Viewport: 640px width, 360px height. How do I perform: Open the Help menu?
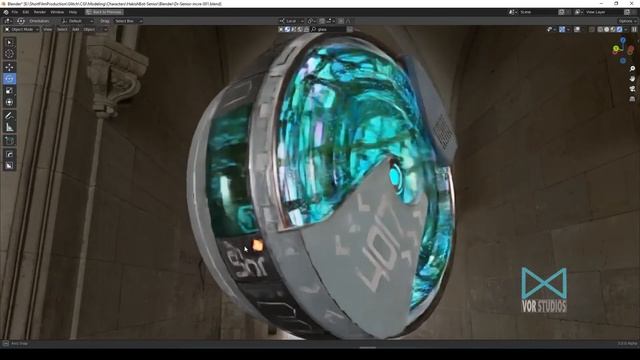(73, 12)
